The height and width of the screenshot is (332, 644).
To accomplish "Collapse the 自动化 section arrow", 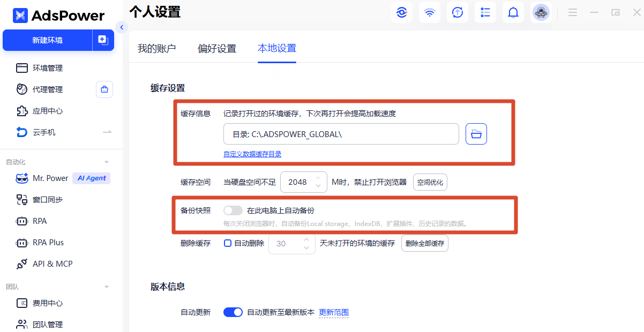I will coord(107,162).
